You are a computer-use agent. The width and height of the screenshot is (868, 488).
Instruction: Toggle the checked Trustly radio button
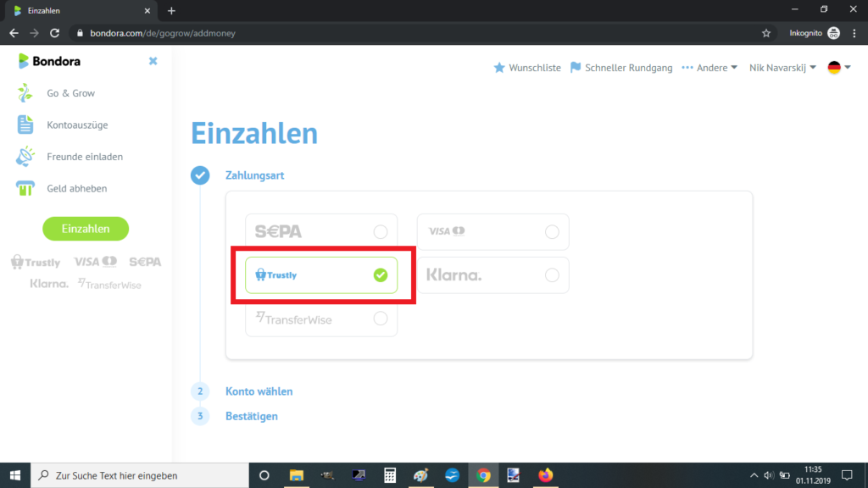tap(381, 275)
